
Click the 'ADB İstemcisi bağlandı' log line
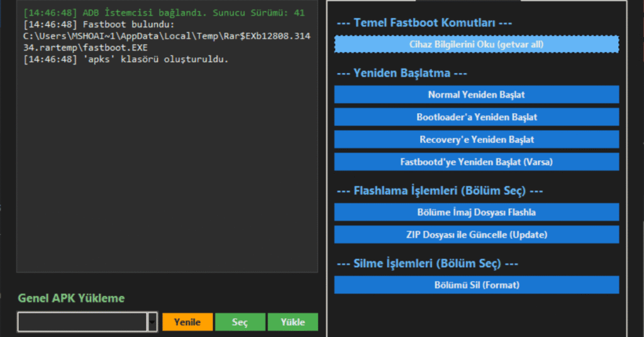(x=164, y=13)
